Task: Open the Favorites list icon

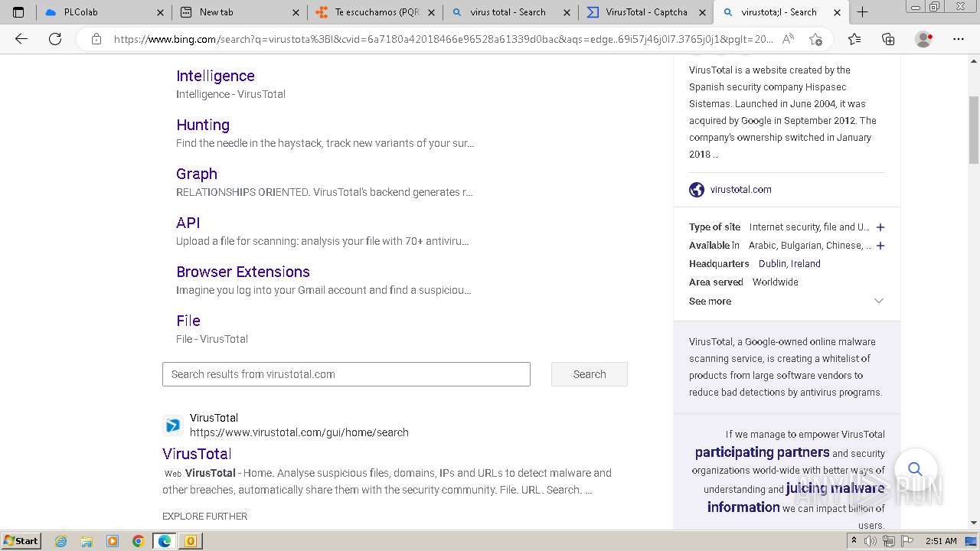Action: [854, 39]
